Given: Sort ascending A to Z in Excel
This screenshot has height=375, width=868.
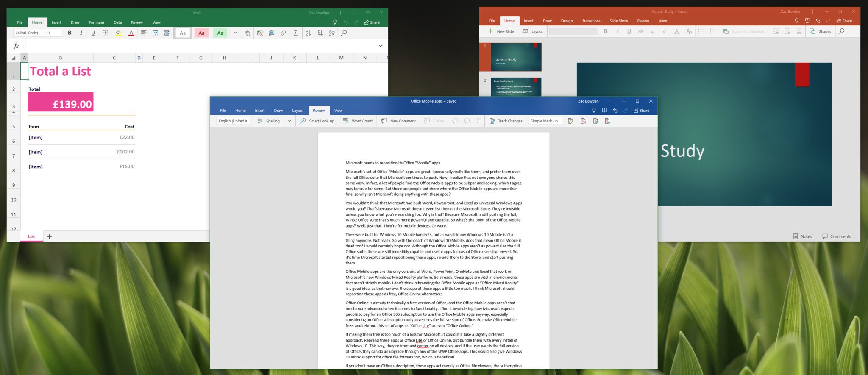Looking at the screenshot, I should (308, 33).
